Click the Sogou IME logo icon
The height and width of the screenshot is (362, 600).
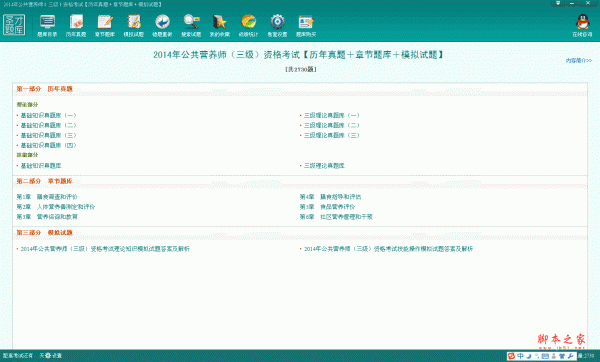pos(511,356)
